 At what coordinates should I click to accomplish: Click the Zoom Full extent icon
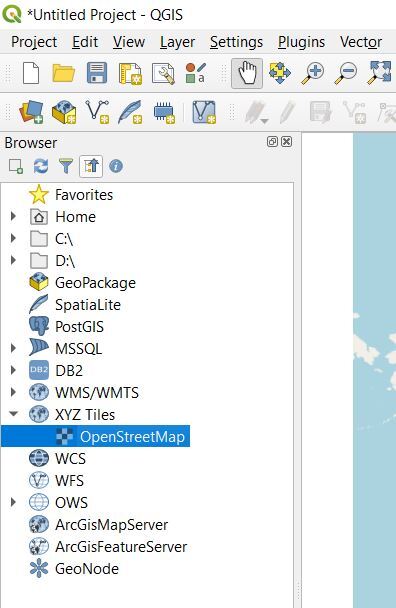click(379, 72)
